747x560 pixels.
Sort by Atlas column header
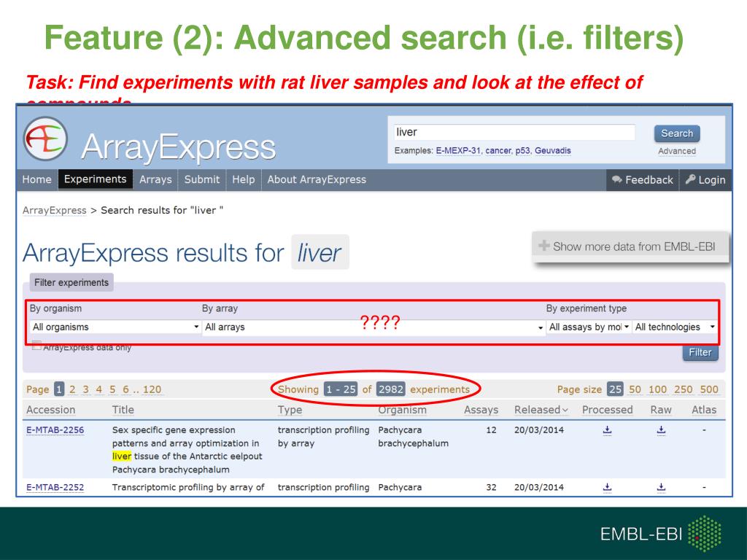click(x=704, y=410)
